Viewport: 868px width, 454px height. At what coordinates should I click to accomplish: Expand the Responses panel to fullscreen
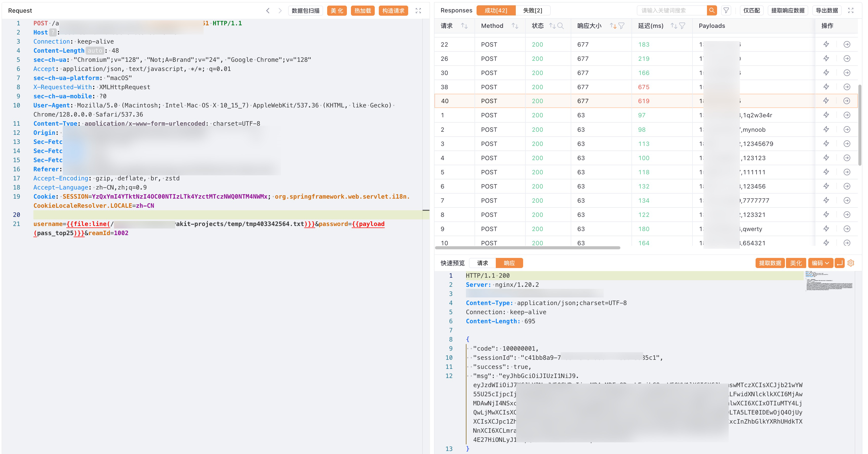pos(851,10)
